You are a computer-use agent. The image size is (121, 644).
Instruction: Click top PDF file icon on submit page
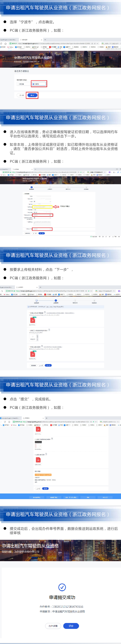tap(38, 429)
